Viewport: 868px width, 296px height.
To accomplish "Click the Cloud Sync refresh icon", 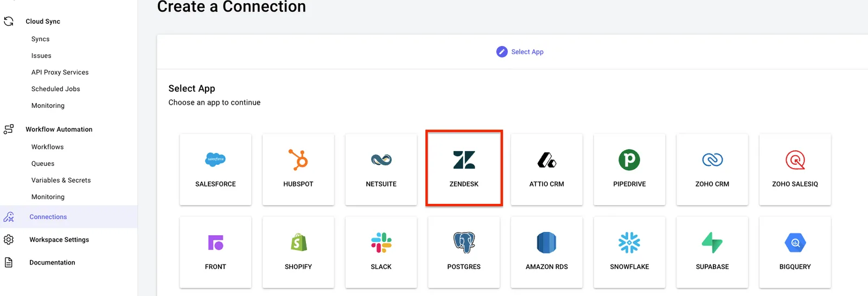I will click(x=9, y=21).
